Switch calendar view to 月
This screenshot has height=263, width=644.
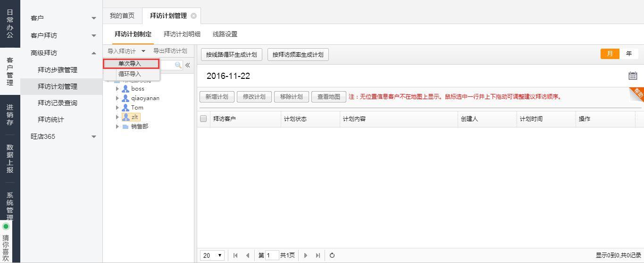pos(610,53)
